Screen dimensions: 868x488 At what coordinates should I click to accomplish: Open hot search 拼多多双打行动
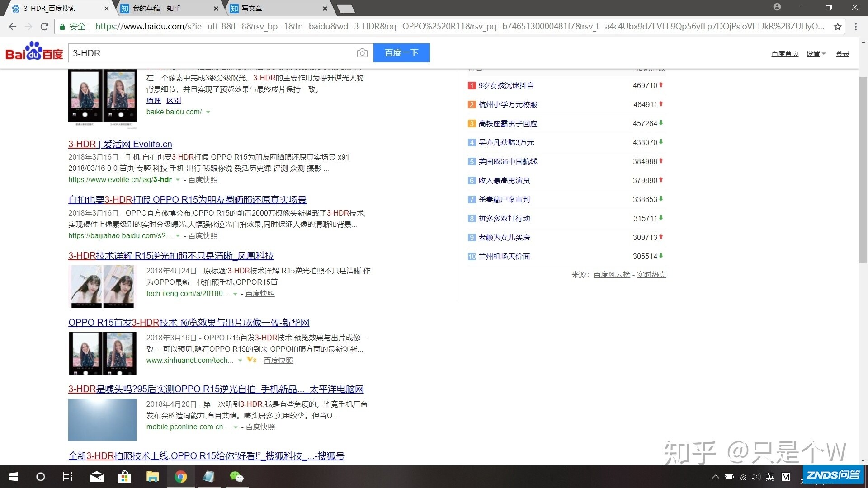click(x=504, y=219)
